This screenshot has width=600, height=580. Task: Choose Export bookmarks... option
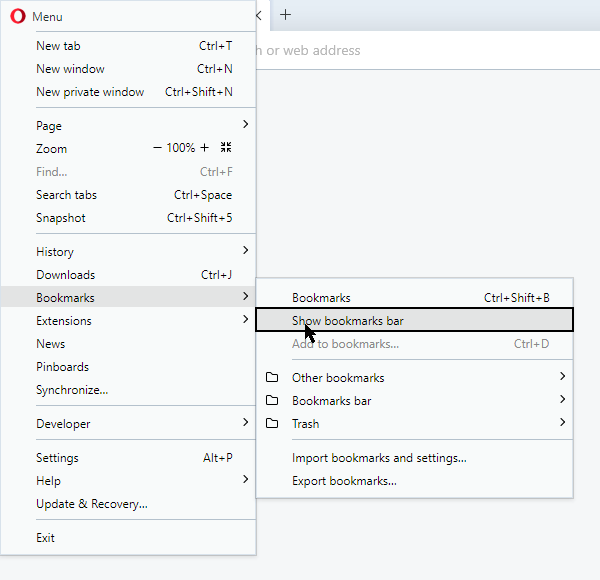[x=414, y=481]
